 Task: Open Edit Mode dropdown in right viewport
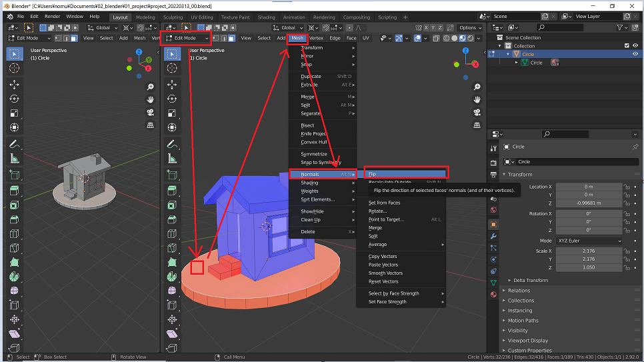click(x=187, y=38)
